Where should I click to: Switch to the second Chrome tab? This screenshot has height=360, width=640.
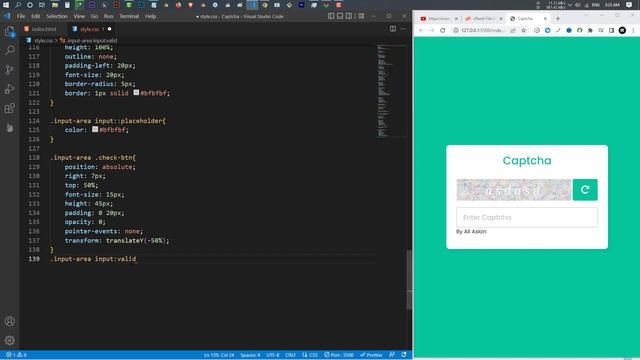[x=483, y=19]
